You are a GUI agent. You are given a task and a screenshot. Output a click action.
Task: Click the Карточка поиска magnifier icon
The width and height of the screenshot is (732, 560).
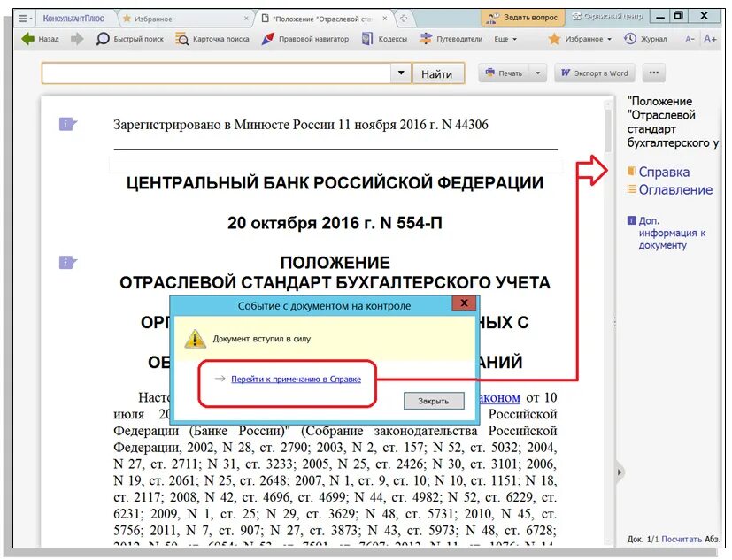tap(181, 39)
